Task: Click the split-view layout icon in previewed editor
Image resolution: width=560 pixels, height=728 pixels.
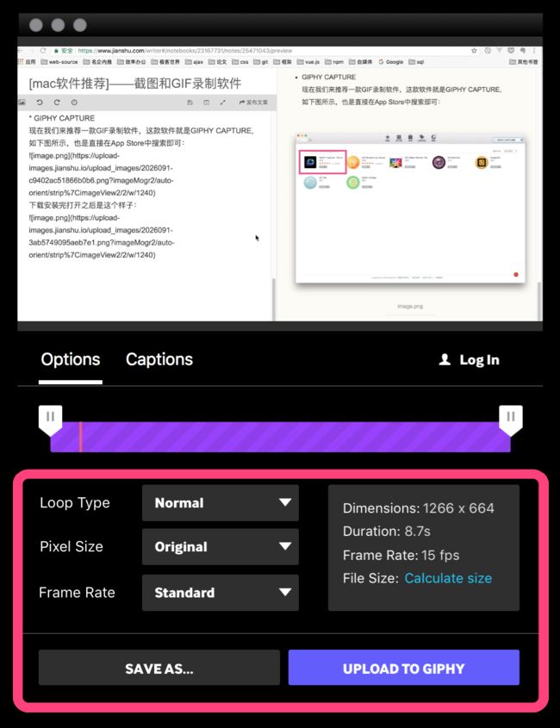Action: click(206, 103)
